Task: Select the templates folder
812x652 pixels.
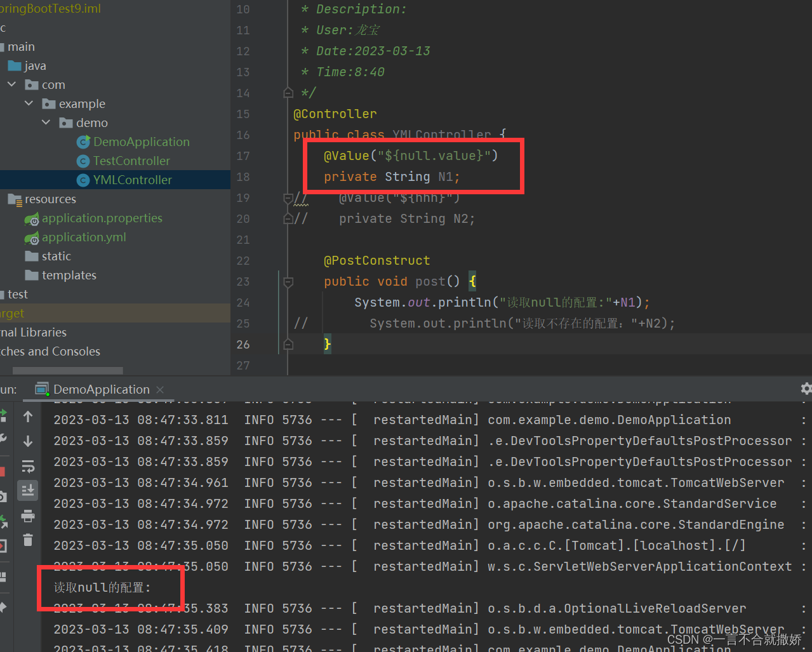Action: tap(69, 276)
